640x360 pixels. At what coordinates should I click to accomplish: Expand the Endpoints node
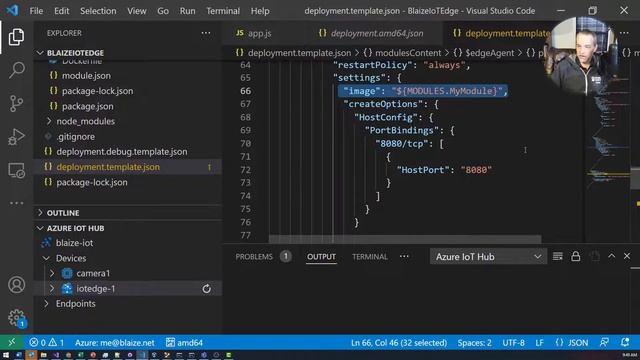tap(46, 304)
